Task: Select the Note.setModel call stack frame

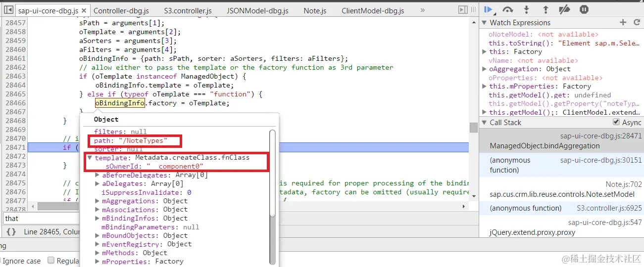Action: point(561,189)
